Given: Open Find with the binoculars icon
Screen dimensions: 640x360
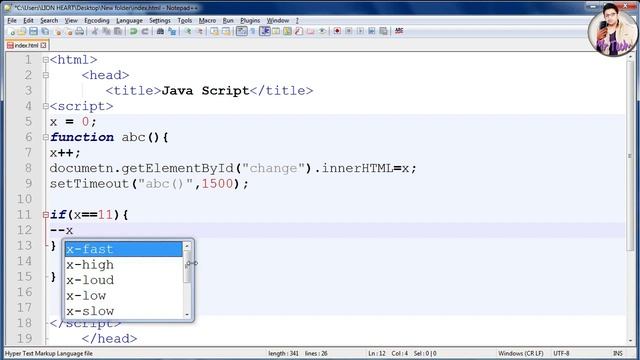Looking at the screenshot, I should tap(160, 31).
